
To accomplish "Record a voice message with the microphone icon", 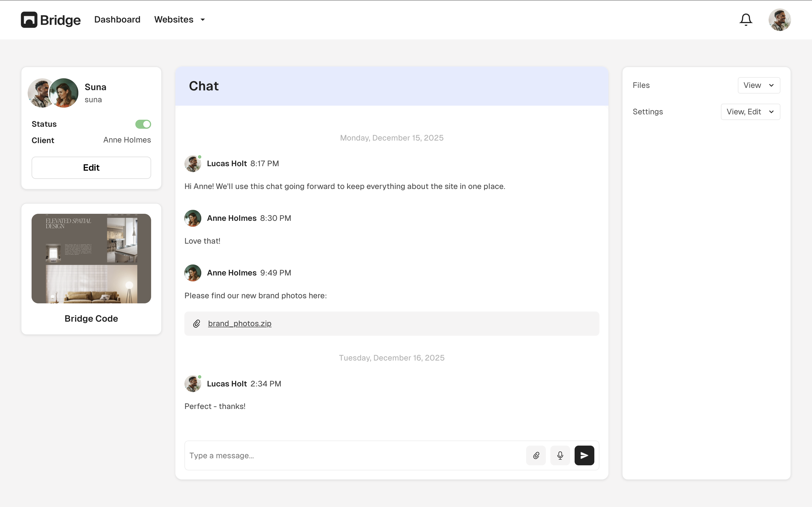I will 559,455.
